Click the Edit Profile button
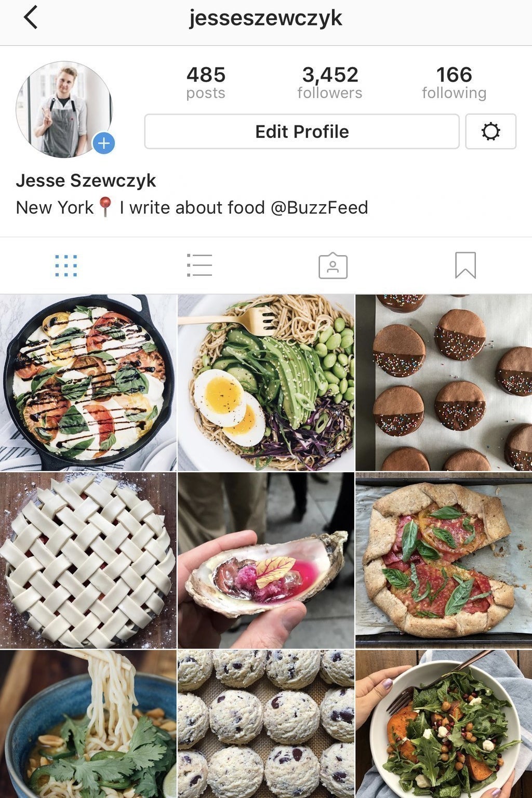Screen dimensions: 532x798 (302, 131)
